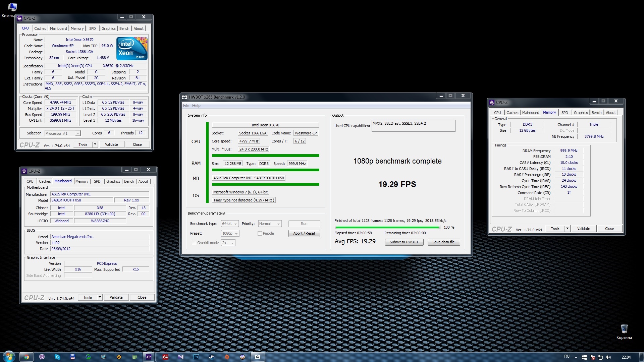Open About tab in Memory CPU-Z window
Image resolution: width=644 pixels, height=362 pixels.
click(611, 113)
